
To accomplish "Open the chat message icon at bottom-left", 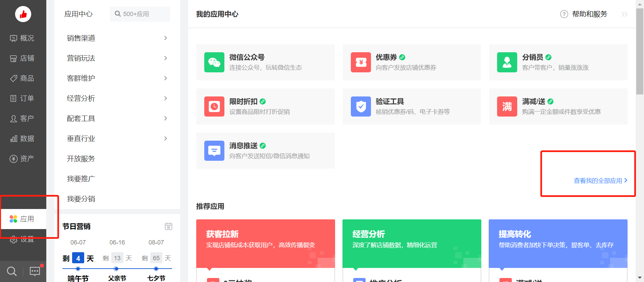I will click(x=35, y=271).
